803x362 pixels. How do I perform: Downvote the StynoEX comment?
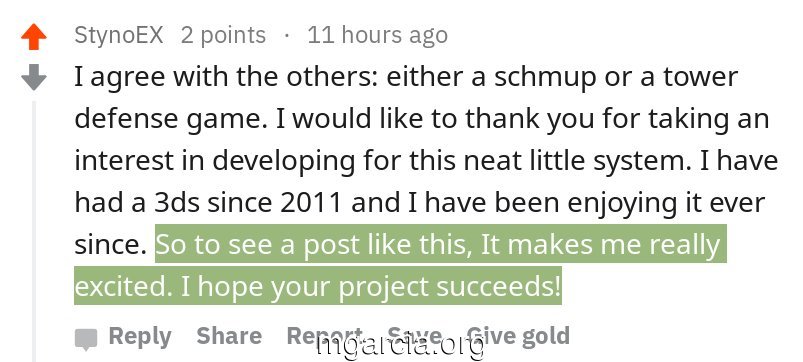point(34,77)
